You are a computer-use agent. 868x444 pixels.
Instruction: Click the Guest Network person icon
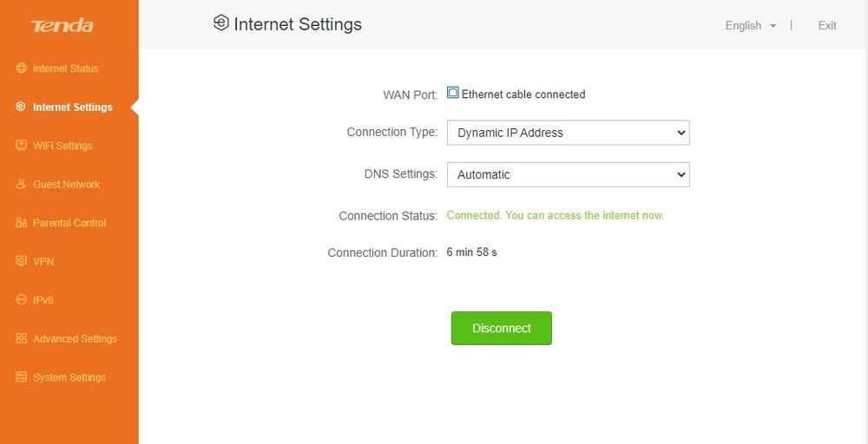22,185
